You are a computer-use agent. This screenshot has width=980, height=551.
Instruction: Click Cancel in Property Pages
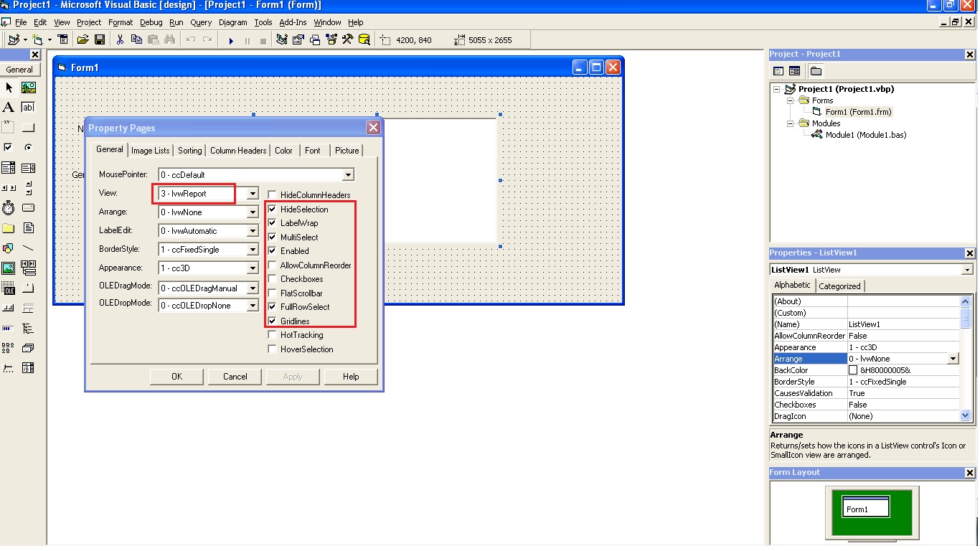point(235,377)
